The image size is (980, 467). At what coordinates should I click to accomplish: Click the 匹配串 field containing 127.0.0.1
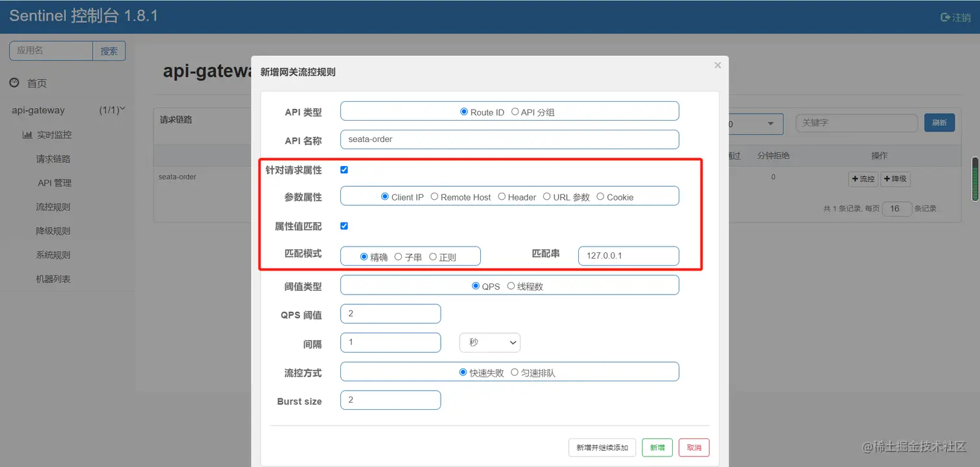pos(629,256)
